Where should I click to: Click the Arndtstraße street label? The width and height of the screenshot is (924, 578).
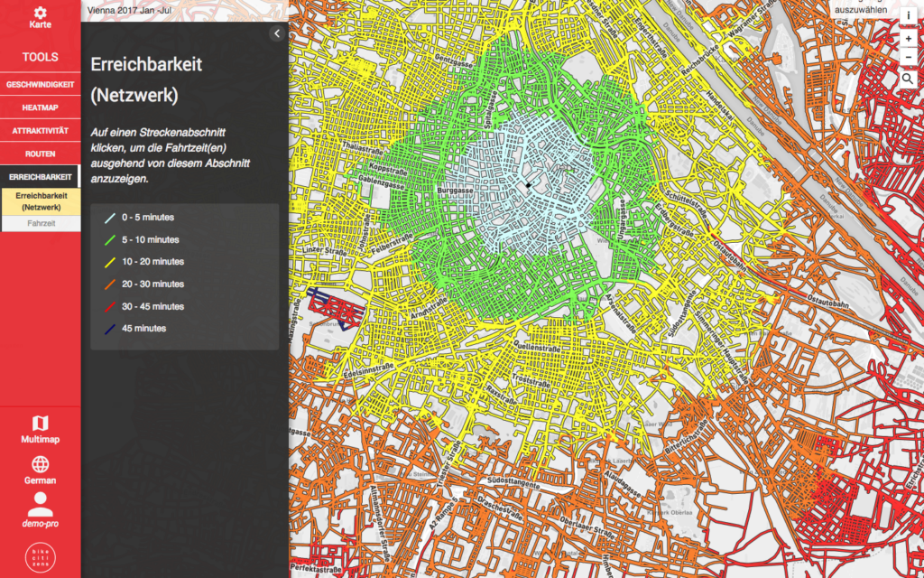[429, 311]
